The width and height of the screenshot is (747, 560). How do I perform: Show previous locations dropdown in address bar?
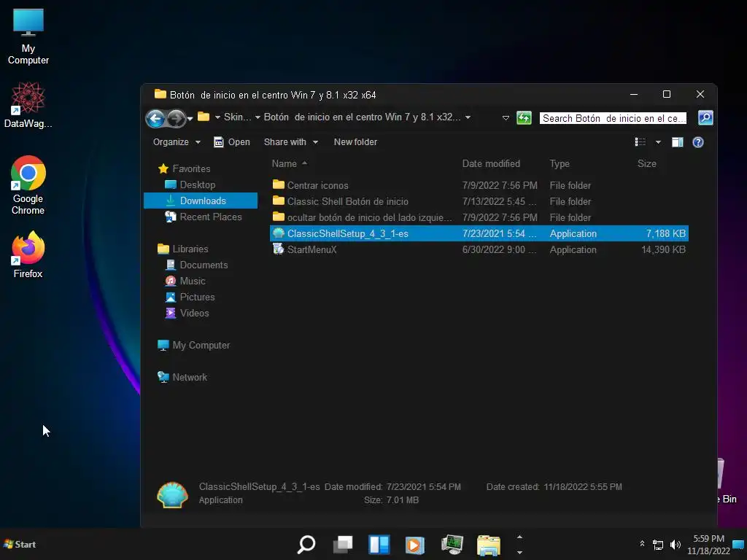click(506, 117)
